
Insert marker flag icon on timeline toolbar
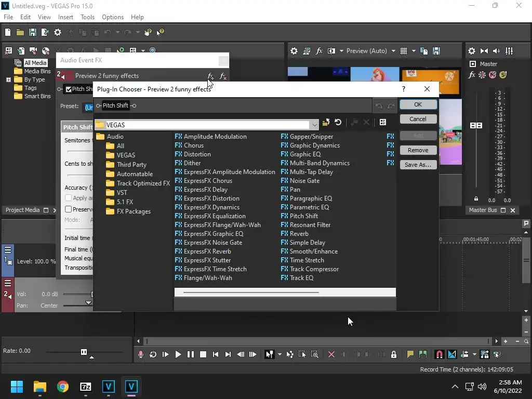[410, 354]
